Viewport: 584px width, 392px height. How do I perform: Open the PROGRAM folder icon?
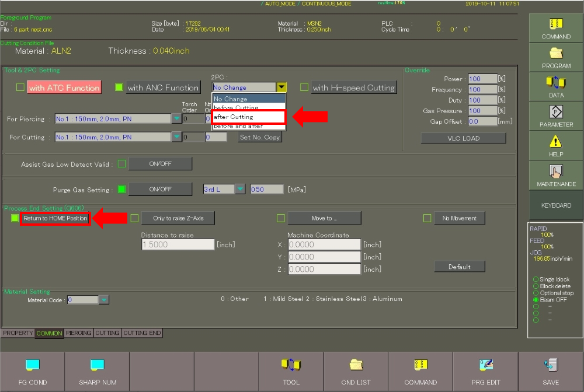coord(555,54)
